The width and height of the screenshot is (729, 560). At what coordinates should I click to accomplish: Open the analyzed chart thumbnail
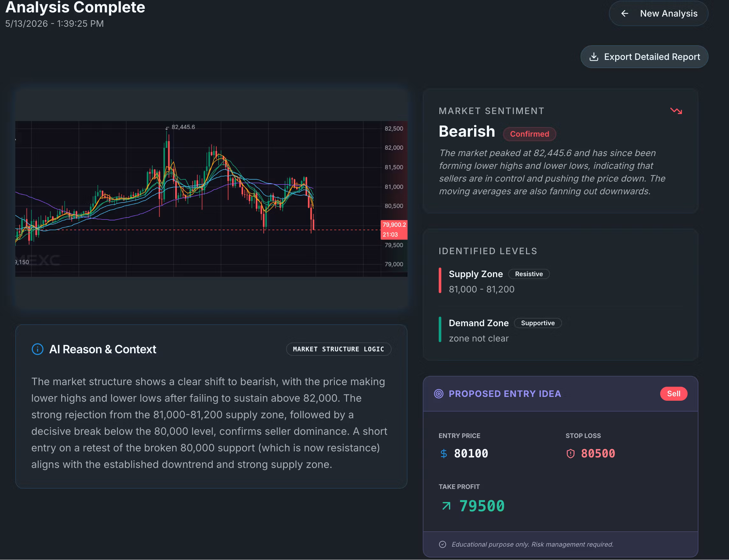click(x=211, y=199)
